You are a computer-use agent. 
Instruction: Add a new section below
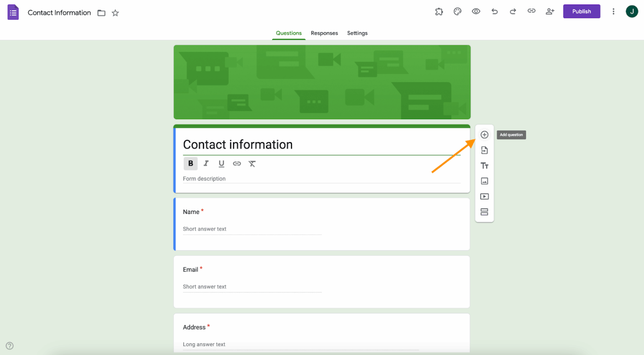coord(484,211)
